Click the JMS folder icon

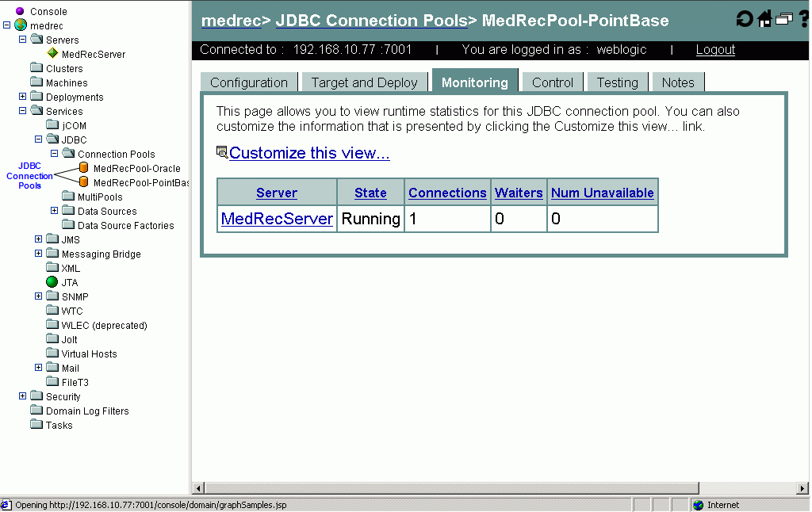pos(52,239)
